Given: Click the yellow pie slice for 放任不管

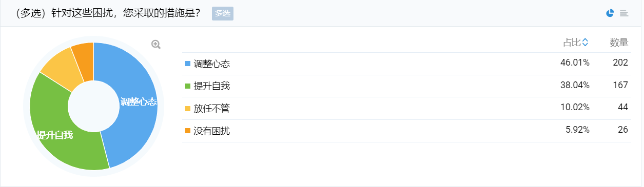Looking at the screenshot, I should 60,67.
